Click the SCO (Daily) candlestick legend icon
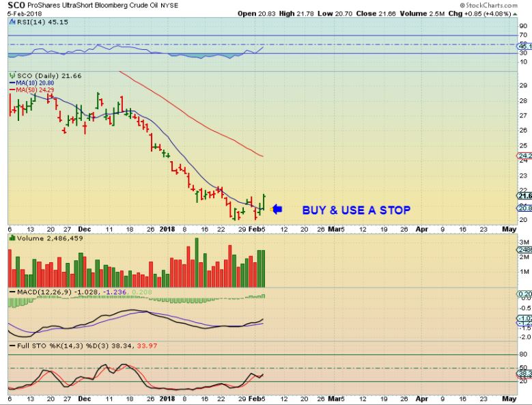 (12, 75)
